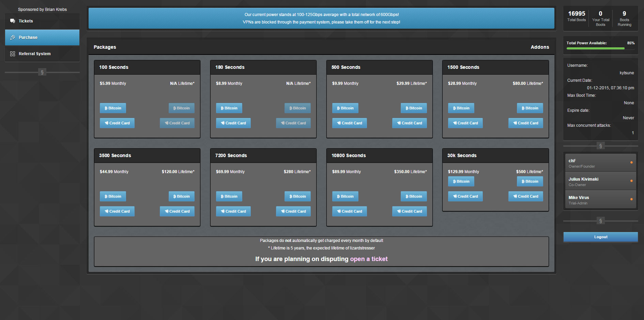Click the Tickets speech-bubble icon in sidebar
This screenshot has height=320, width=644.
coord(13,21)
